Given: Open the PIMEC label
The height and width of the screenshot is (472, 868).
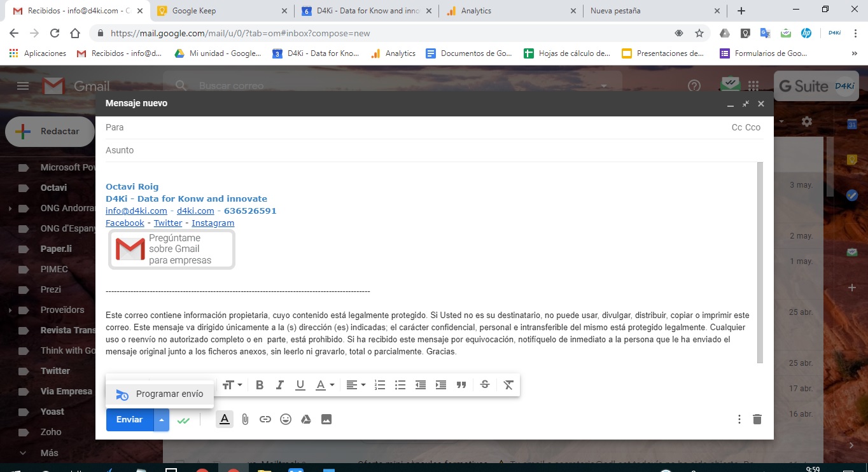Looking at the screenshot, I should [x=54, y=269].
